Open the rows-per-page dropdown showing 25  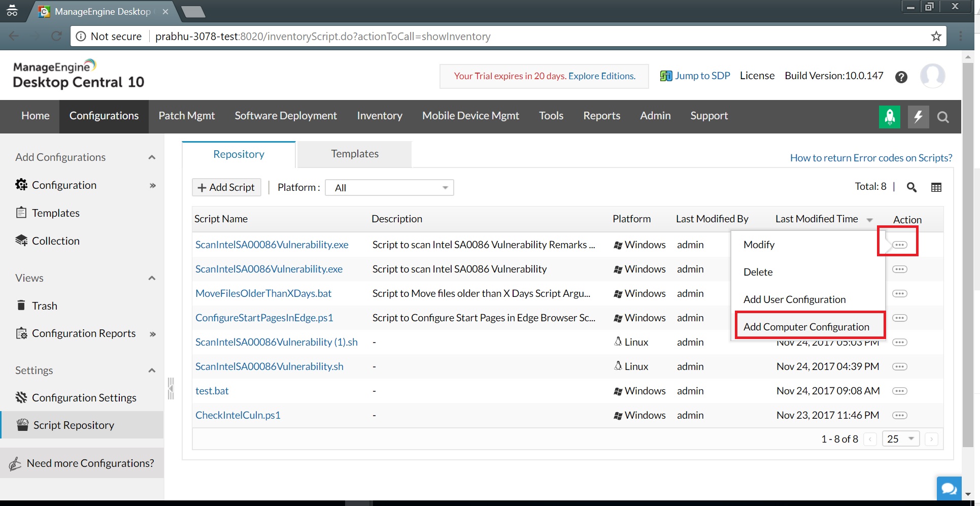click(x=901, y=438)
